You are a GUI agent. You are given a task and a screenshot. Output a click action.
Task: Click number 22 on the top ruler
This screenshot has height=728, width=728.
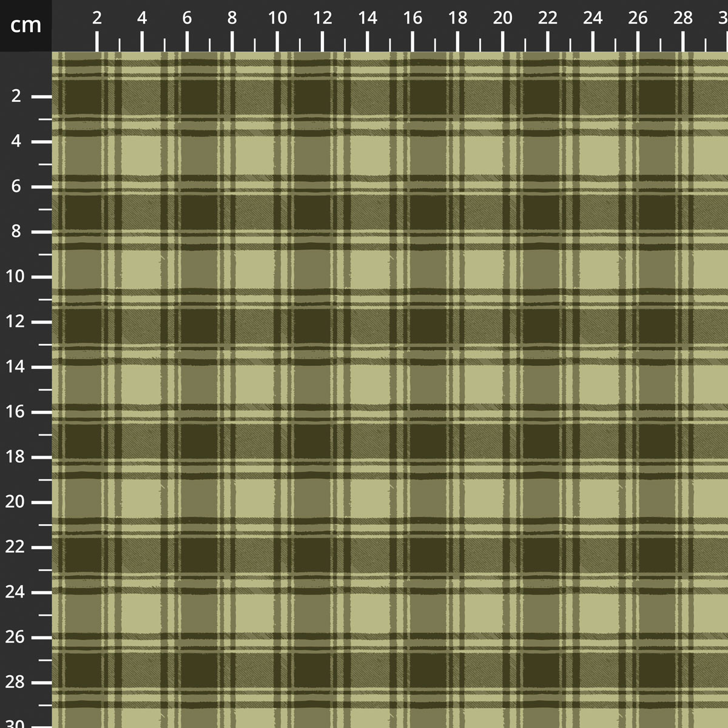[x=548, y=18]
